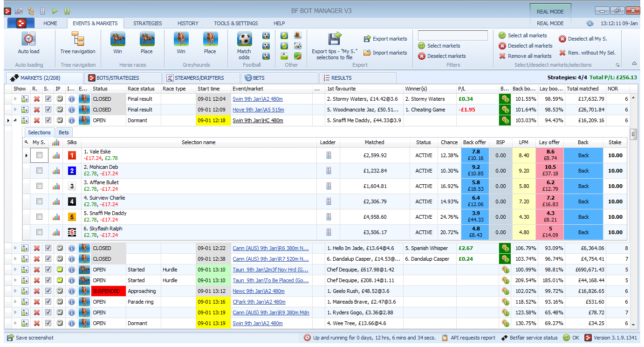
Task: Open the HOME ribbon tab
Action: click(50, 23)
